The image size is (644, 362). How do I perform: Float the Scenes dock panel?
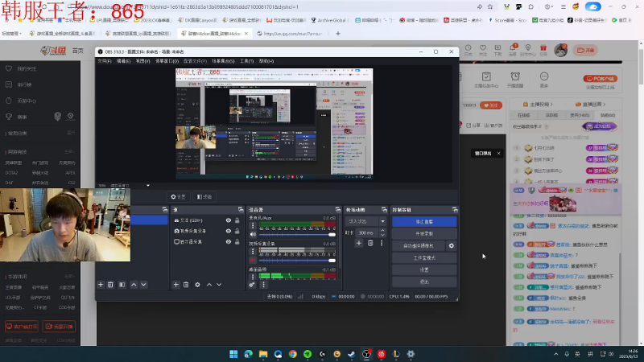(x=165, y=210)
